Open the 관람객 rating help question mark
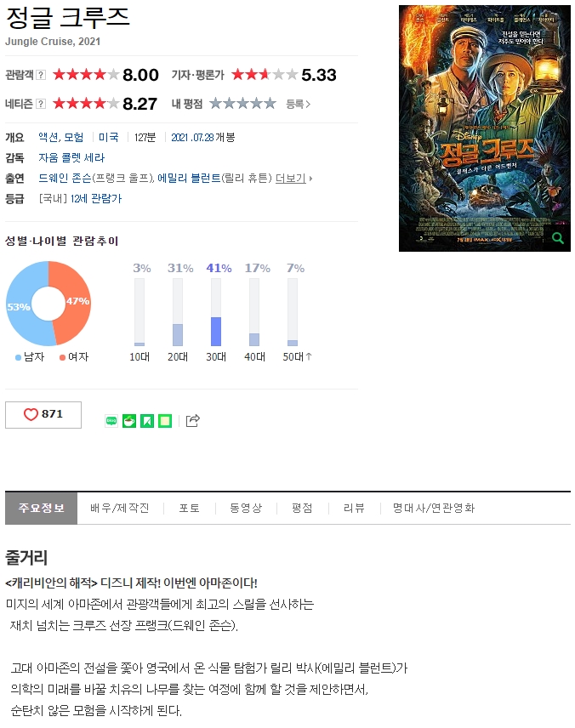The image size is (575, 728). pyautogui.click(x=41, y=75)
